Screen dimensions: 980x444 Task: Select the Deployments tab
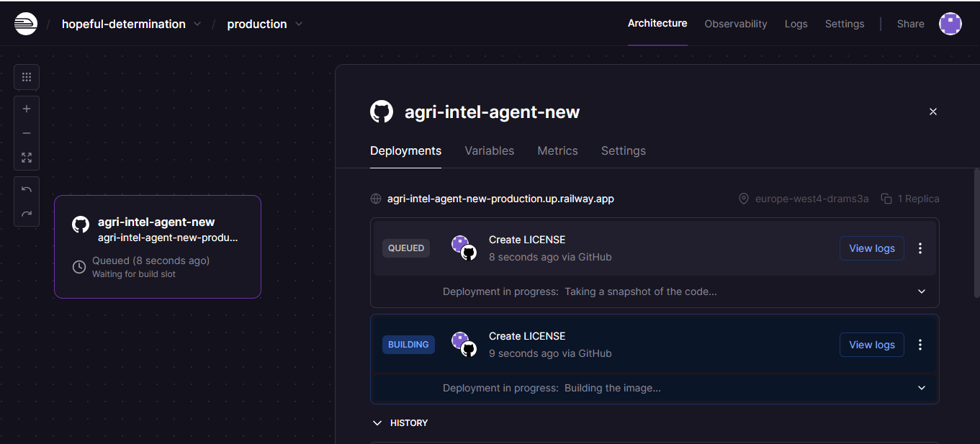point(406,150)
